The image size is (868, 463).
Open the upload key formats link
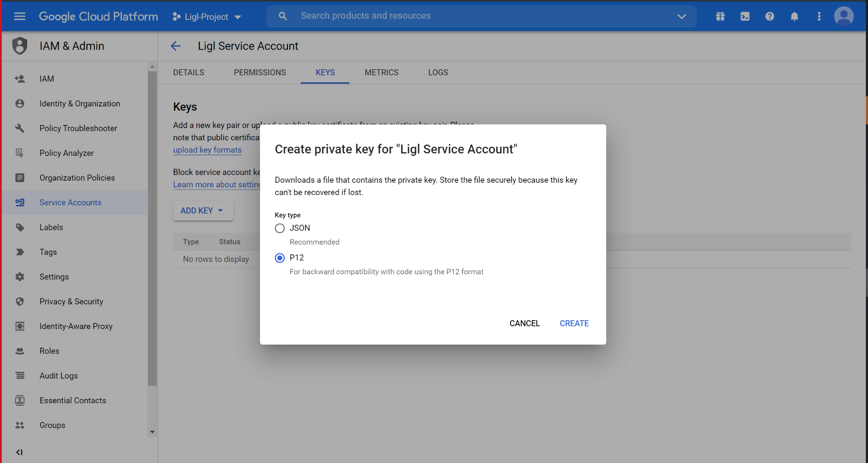coord(207,150)
